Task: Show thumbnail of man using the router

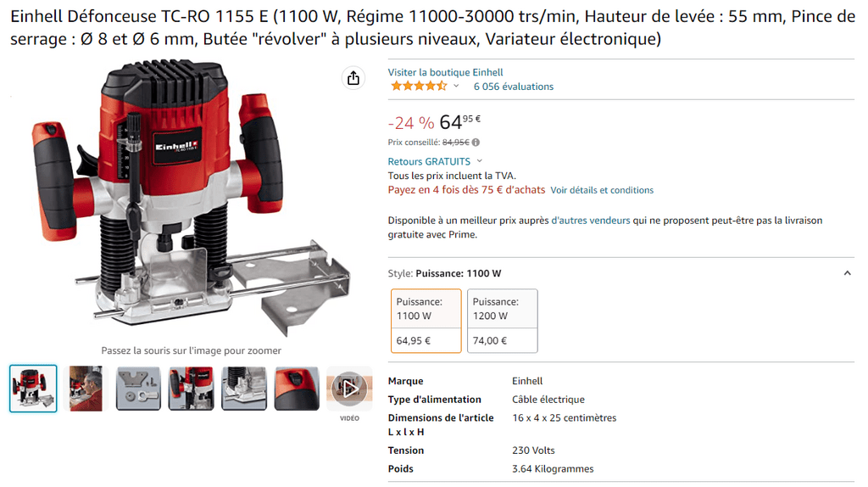Action: tap(86, 389)
